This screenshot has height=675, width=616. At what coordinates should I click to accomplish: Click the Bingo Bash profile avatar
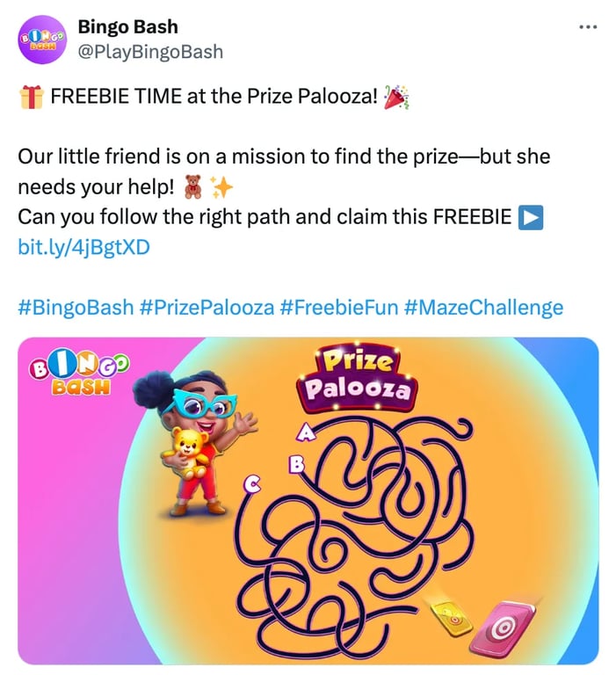click(42, 40)
